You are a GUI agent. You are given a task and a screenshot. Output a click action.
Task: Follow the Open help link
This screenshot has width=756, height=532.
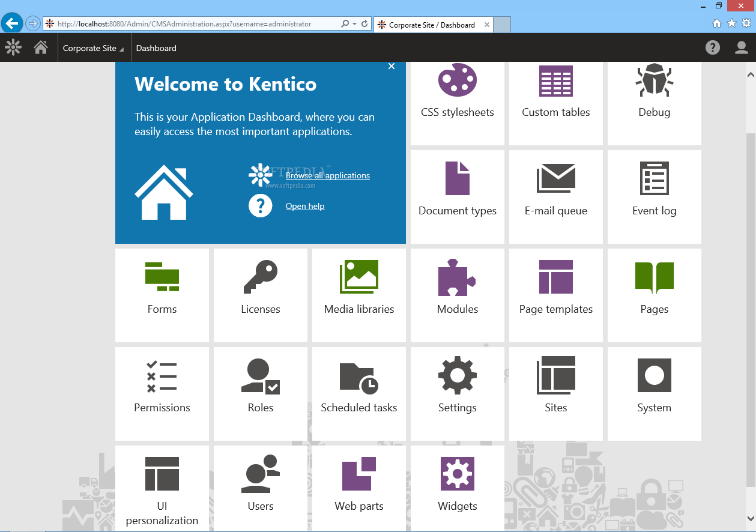pyautogui.click(x=305, y=206)
